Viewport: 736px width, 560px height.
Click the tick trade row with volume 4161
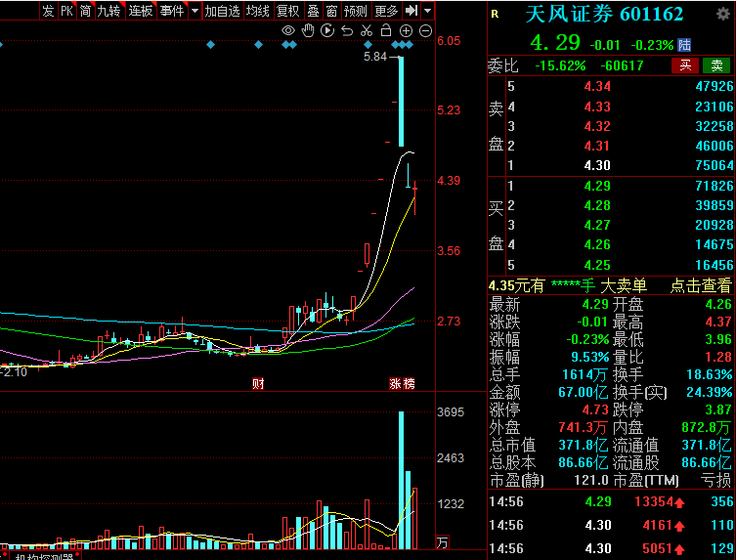pyautogui.click(x=611, y=525)
